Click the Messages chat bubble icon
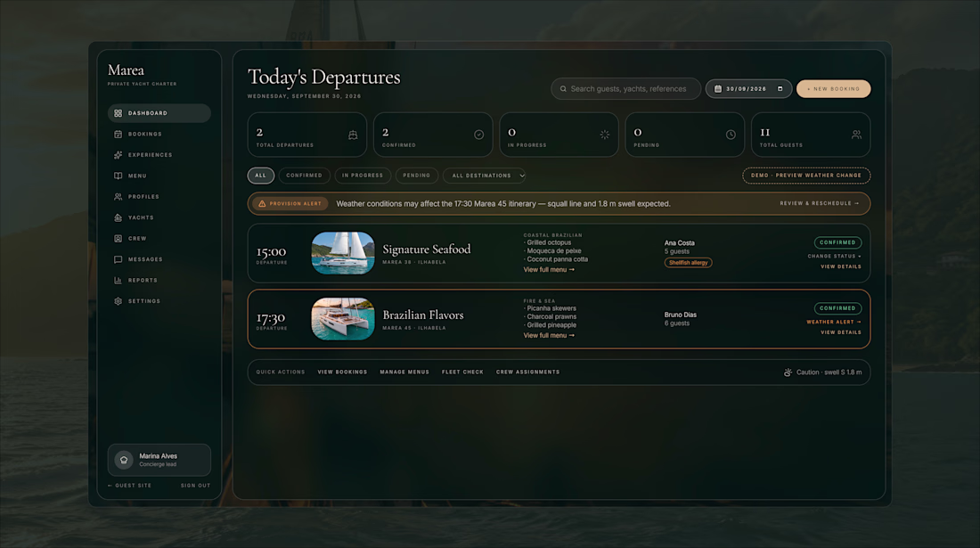 pos(118,259)
